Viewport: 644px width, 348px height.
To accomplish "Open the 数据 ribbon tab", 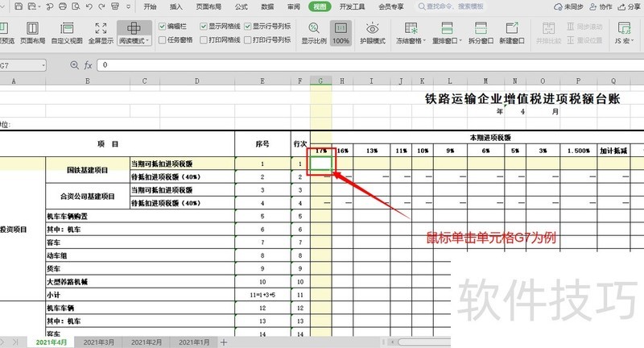I will [x=267, y=6].
